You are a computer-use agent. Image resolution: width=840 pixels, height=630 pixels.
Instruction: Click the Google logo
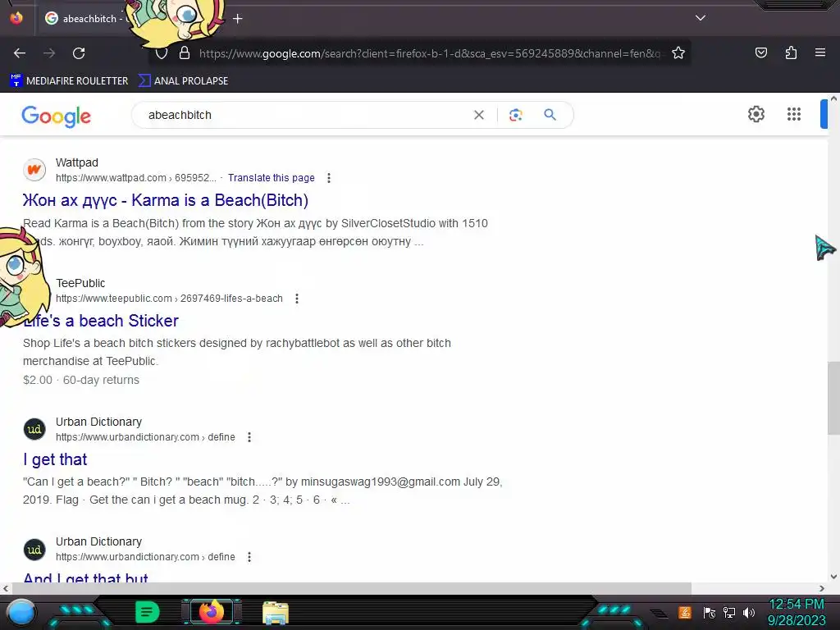coord(57,116)
